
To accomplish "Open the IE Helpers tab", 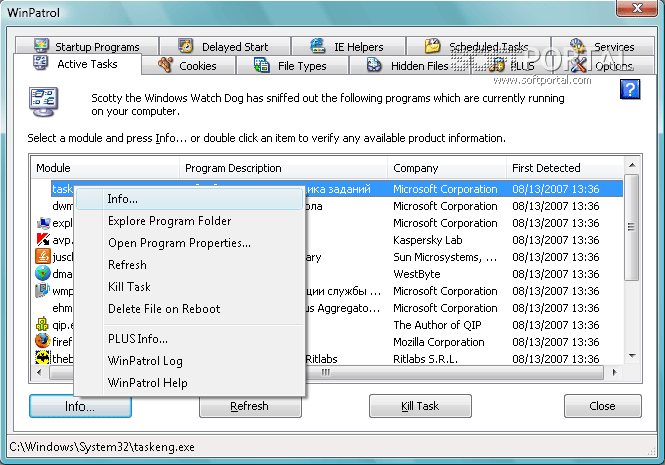I will [348, 46].
